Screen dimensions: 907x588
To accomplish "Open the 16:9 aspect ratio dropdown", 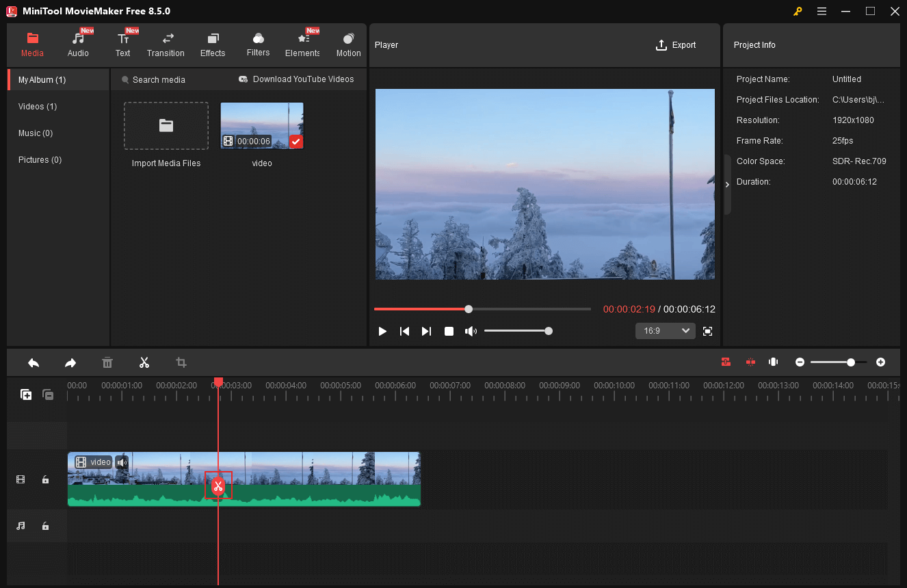I will (x=664, y=330).
